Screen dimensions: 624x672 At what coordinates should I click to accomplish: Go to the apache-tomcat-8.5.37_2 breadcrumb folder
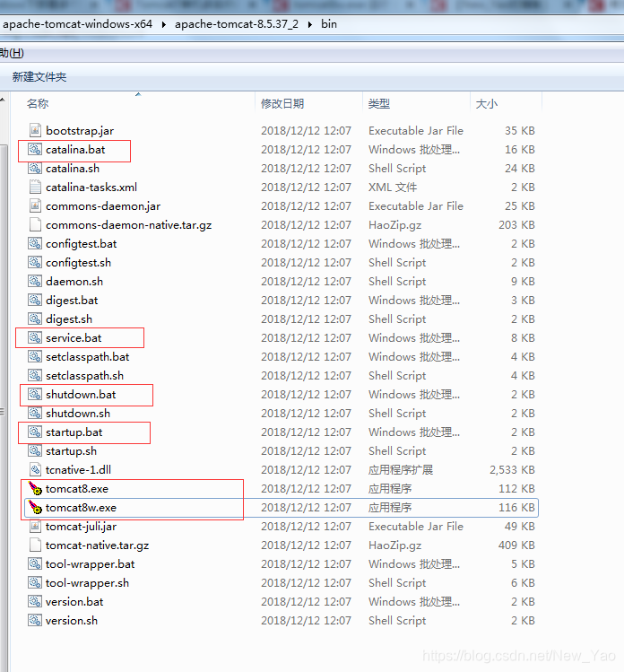(x=237, y=24)
